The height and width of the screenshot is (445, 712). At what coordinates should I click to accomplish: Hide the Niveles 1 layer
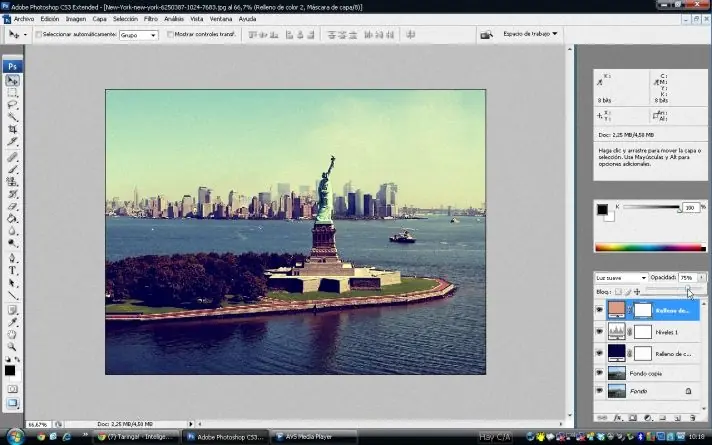600,332
